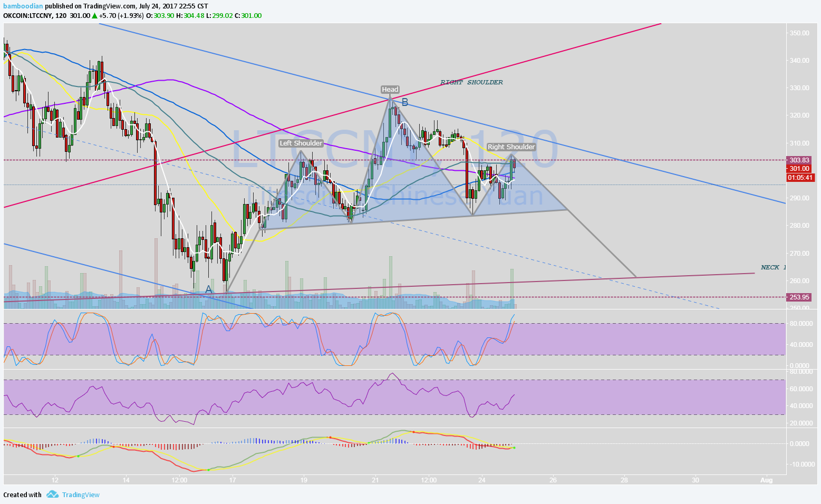Image resolution: width=821 pixels, height=504 pixels.
Task: Select the point B pattern label
Action: [x=405, y=102]
